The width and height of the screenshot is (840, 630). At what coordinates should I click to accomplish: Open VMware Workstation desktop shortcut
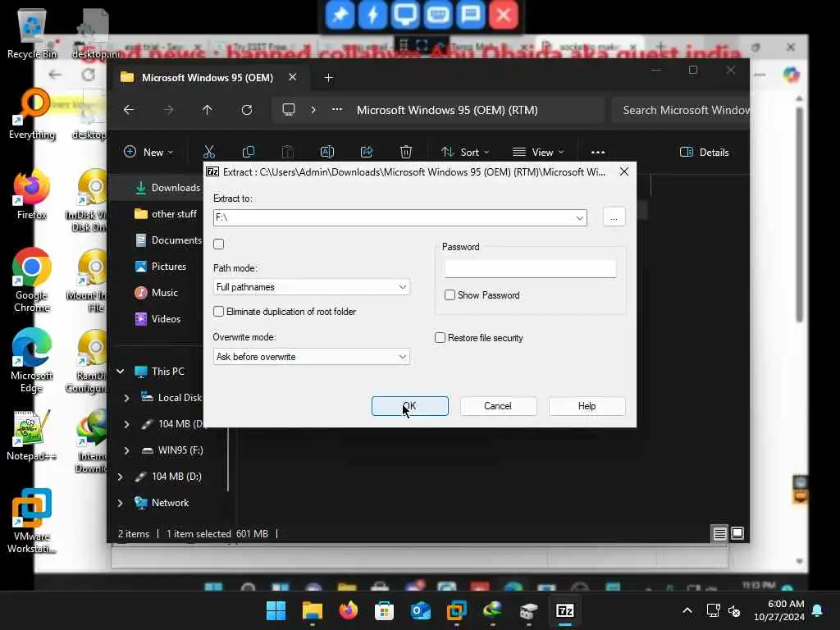coord(32,521)
